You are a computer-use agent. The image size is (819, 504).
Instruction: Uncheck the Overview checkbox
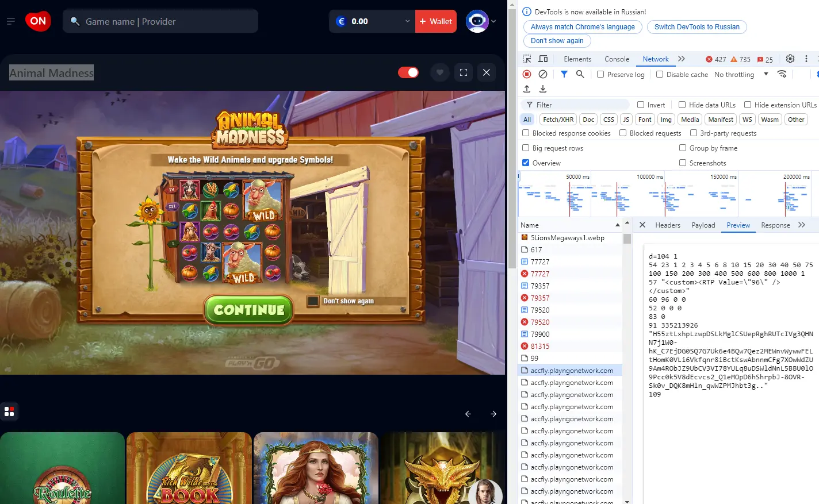[x=526, y=163]
